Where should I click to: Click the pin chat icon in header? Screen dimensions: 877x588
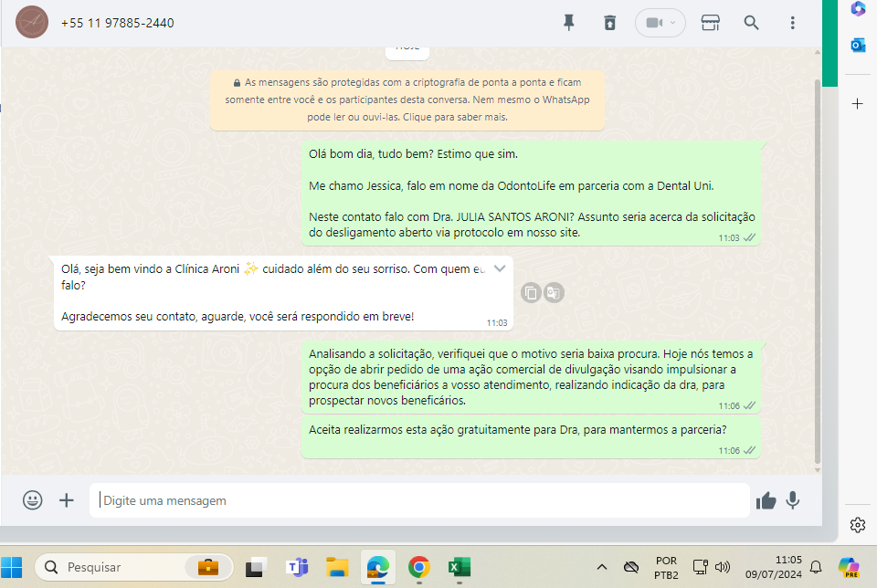(569, 23)
